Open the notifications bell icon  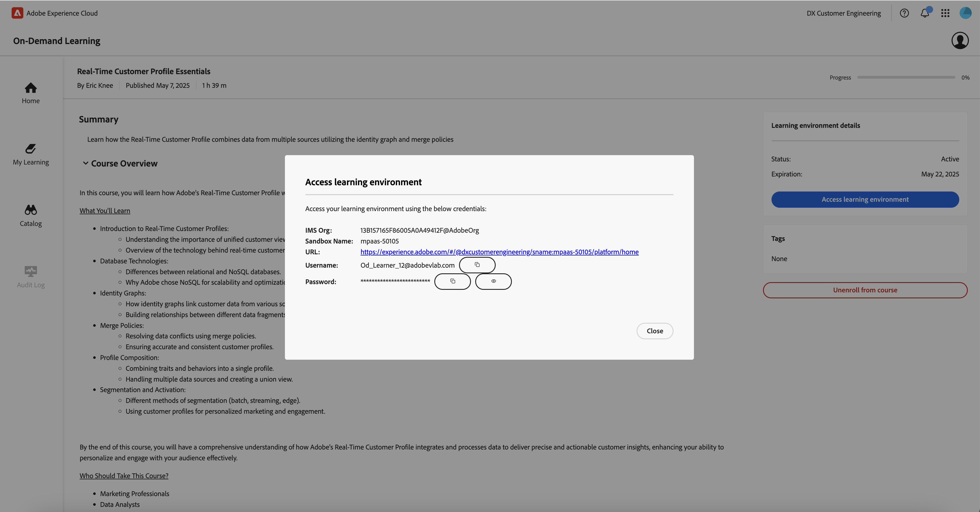pyautogui.click(x=925, y=13)
